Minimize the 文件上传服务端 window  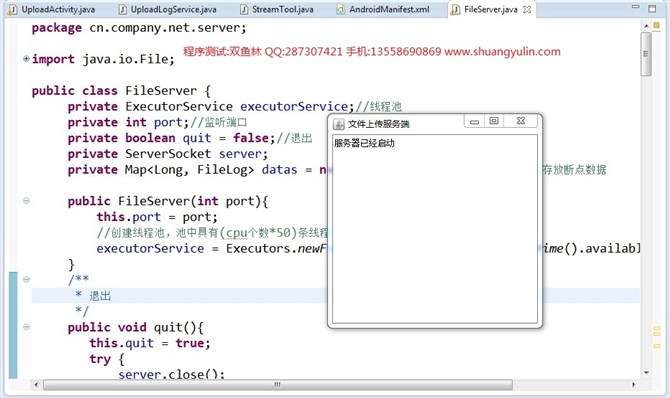[x=474, y=121]
